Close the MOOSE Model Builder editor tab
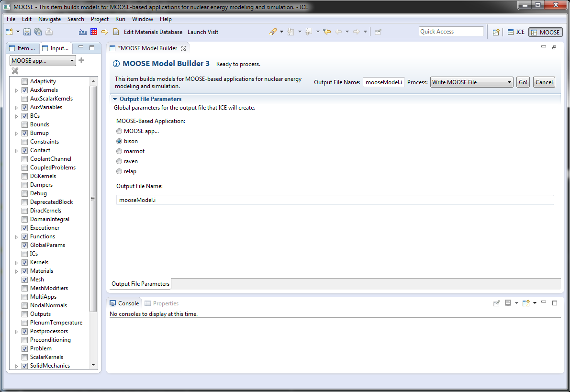This screenshot has height=392, width=570. coord(183,48)
